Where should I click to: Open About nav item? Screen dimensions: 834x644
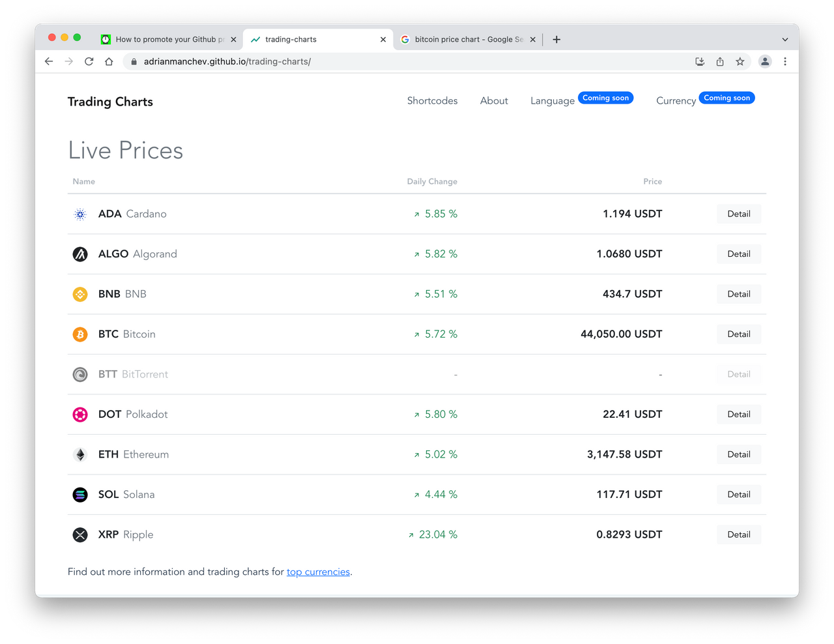(494, 100)
